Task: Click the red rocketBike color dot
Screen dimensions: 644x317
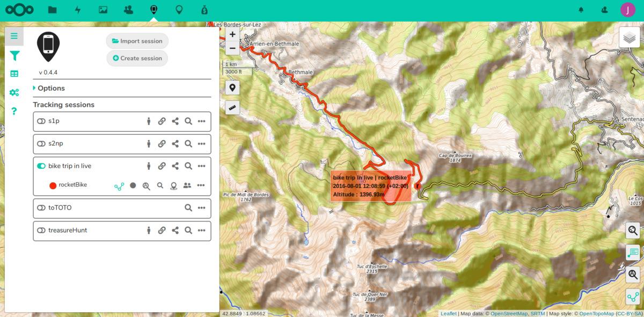Action: coord(53,186)
